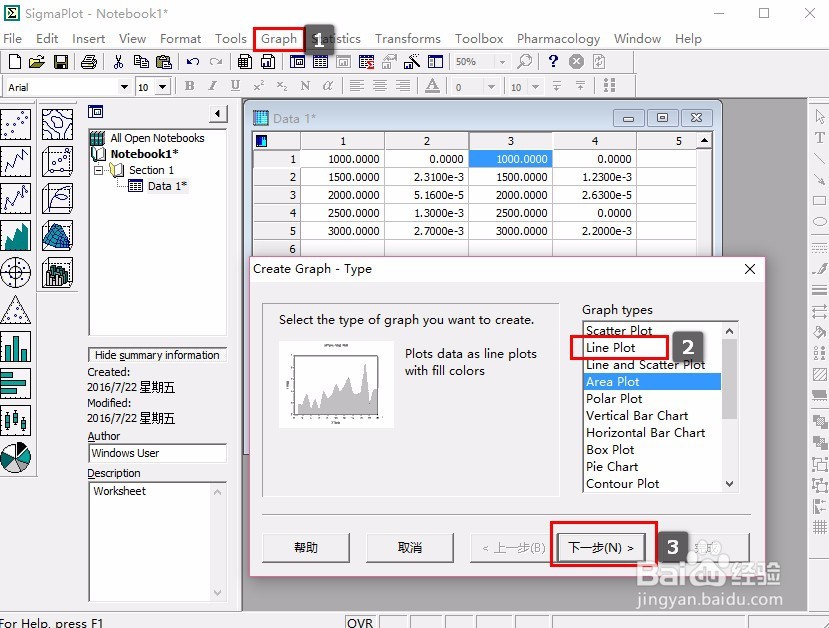Viewport: 829px width, 628px height.
Task: Select the polar plot graph icon
Action: click(15, 272)
